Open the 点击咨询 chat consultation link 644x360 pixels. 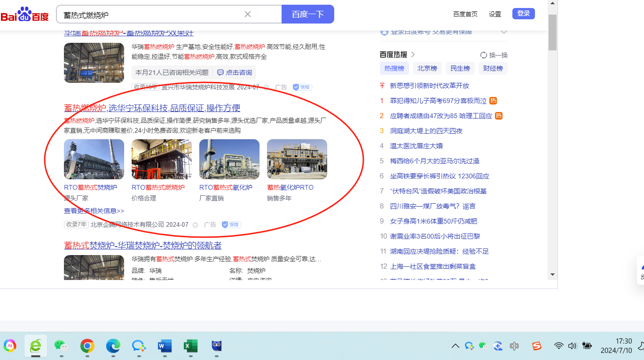click(235, 72)
